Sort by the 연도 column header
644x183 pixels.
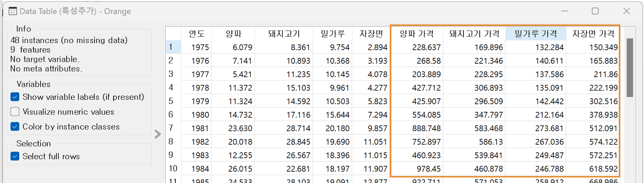[197, 34]
